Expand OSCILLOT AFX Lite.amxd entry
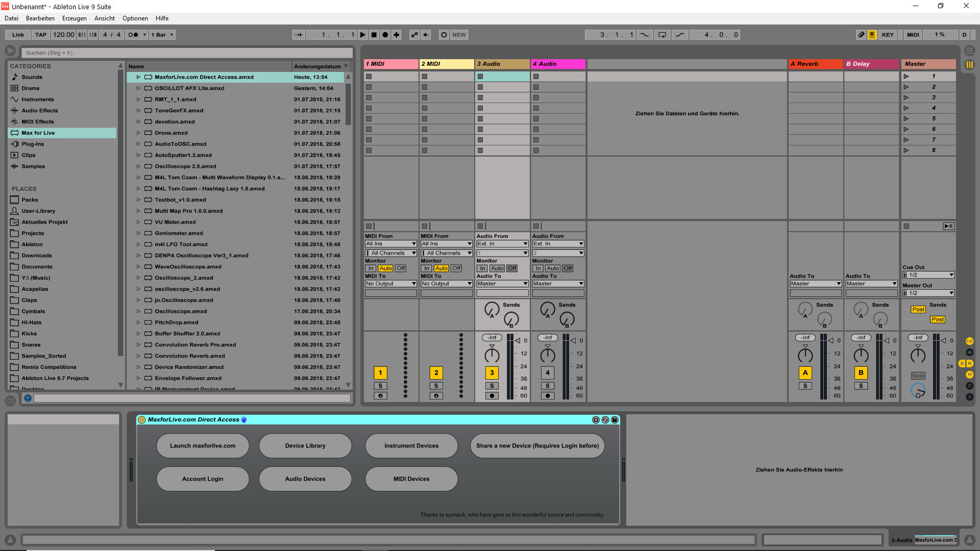The image size is (980, 551). [138, 88]
